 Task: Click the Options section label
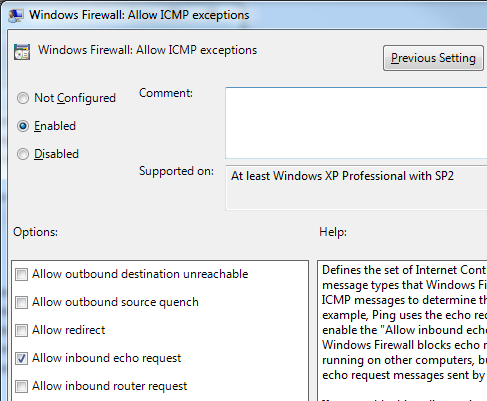[35, 232]
